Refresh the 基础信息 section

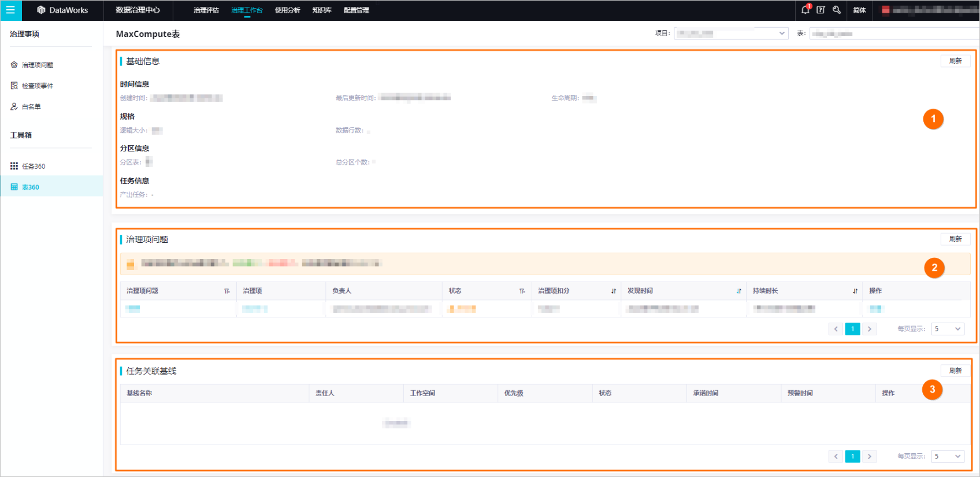tap(956, 61)
